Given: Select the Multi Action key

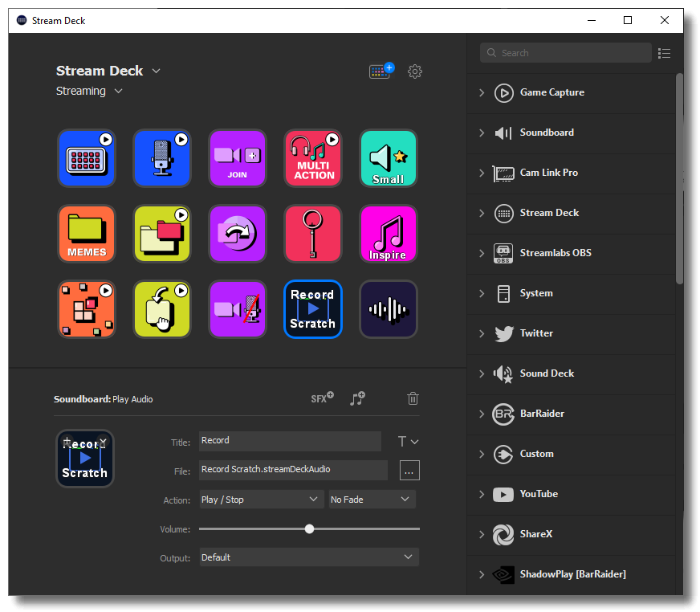Looking at the screenshot, I should 313,158.
